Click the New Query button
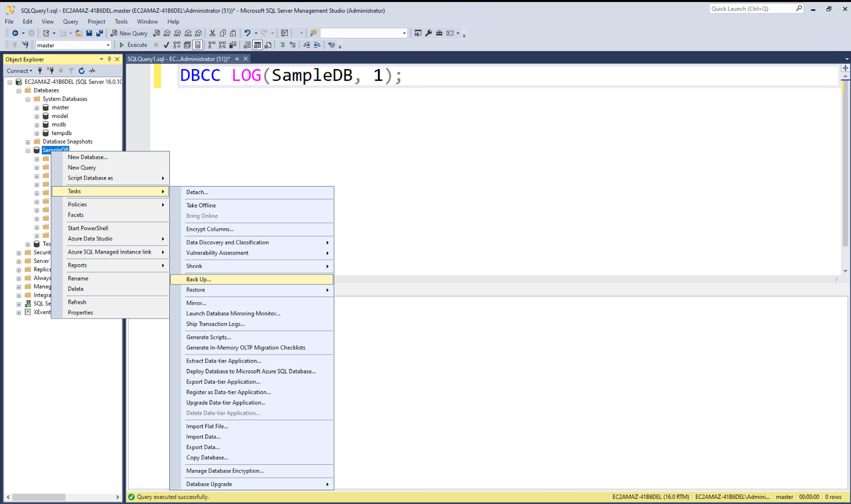This screenshot has width=851, height=504. click(129, 33)
